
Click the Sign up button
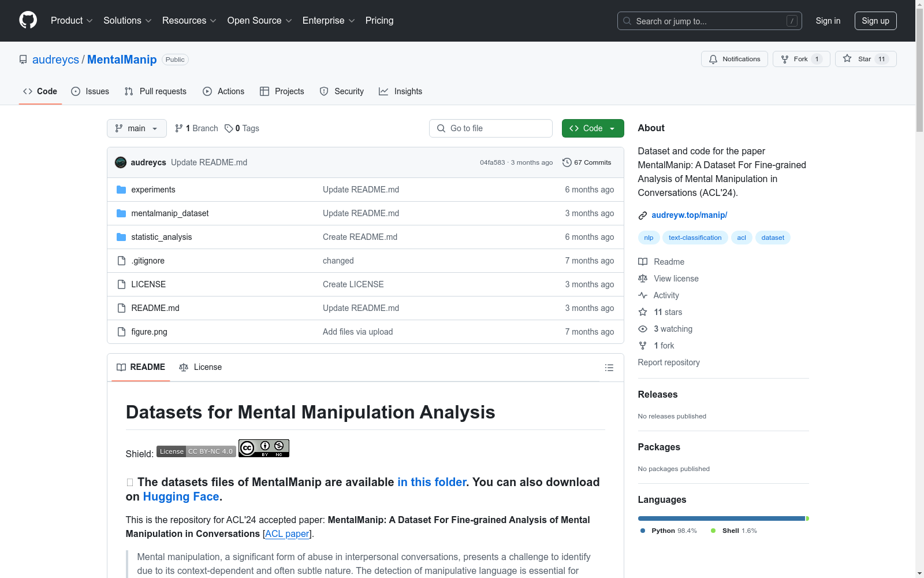(x=875, y=21)
